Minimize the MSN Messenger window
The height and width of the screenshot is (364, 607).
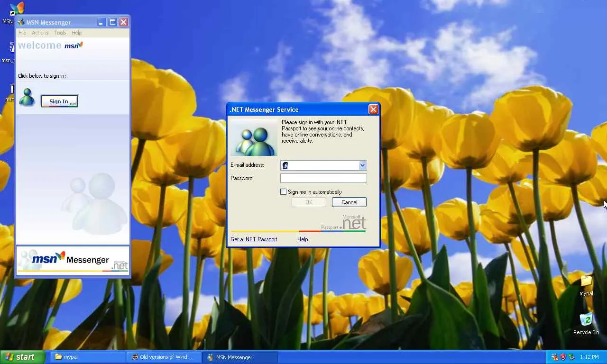tap(101, 22)
